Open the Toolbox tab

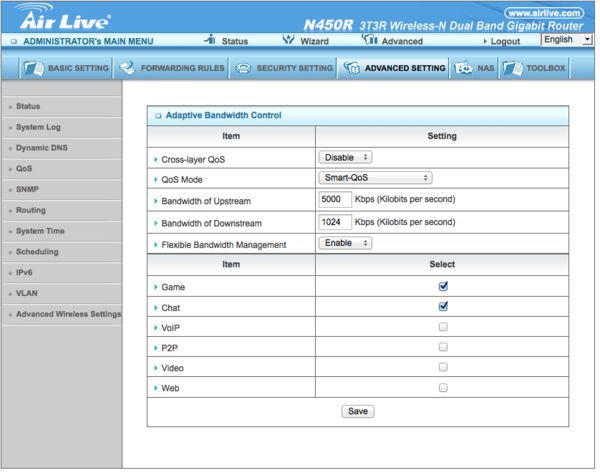[x=534, y=69]
